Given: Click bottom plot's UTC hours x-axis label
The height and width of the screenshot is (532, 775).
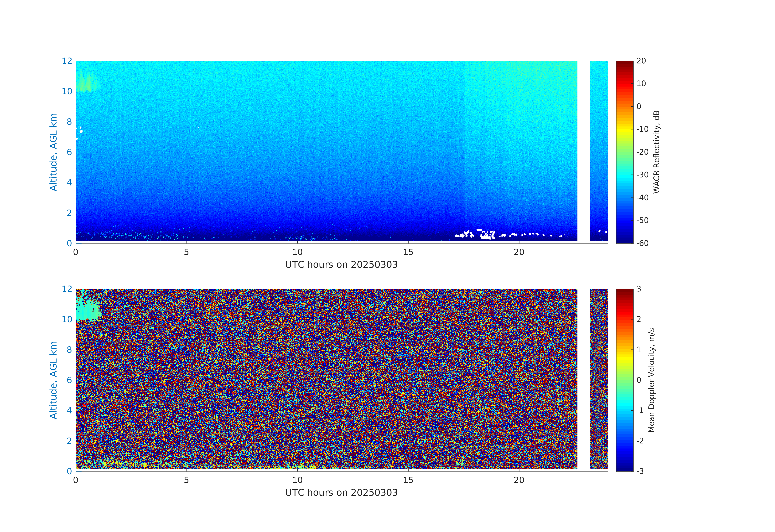Looking at the screenshot, I should point(341,493).
